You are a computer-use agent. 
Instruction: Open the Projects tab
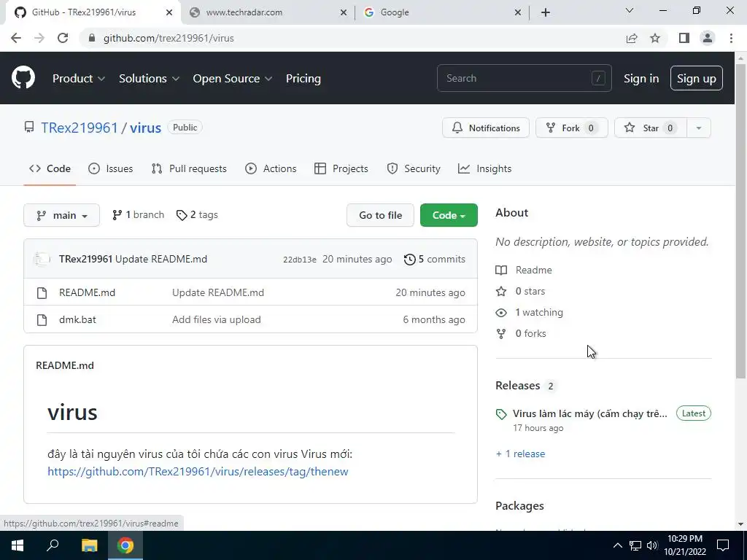[x=341, y=169]
